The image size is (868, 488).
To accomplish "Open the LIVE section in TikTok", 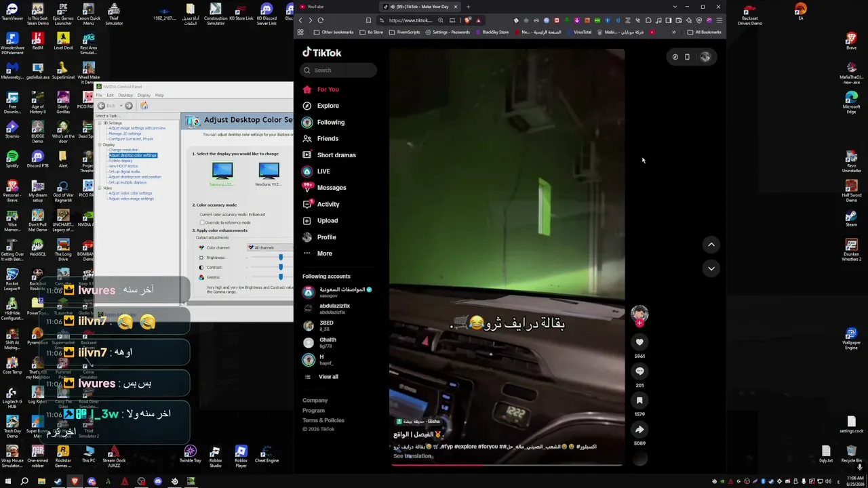I will [x=317, y=171].
